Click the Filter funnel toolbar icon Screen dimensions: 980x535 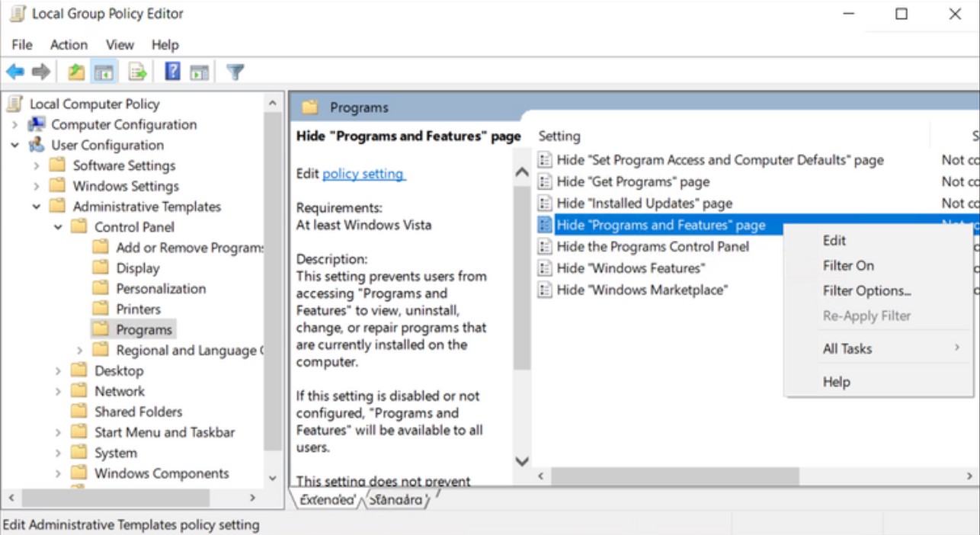(235, 72)
